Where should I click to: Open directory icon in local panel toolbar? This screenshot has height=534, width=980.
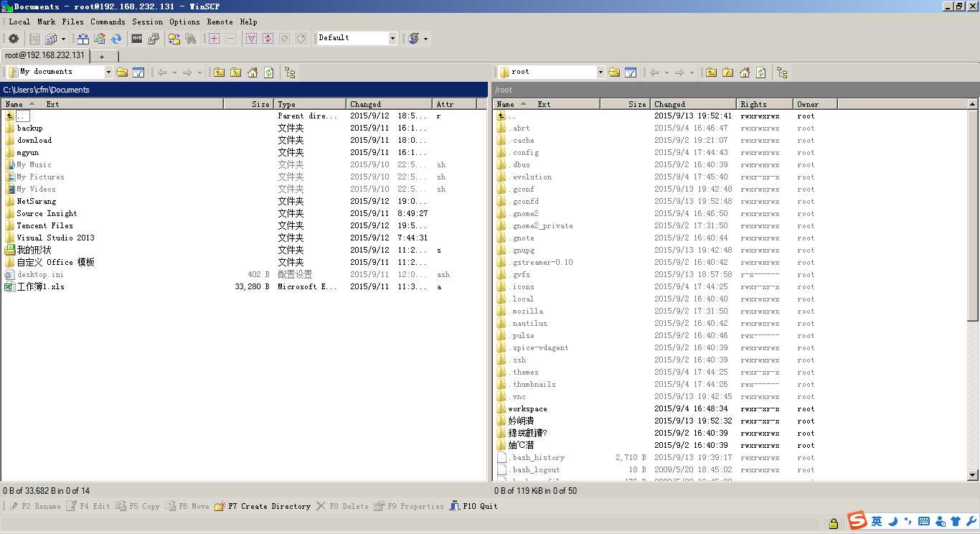122,72
